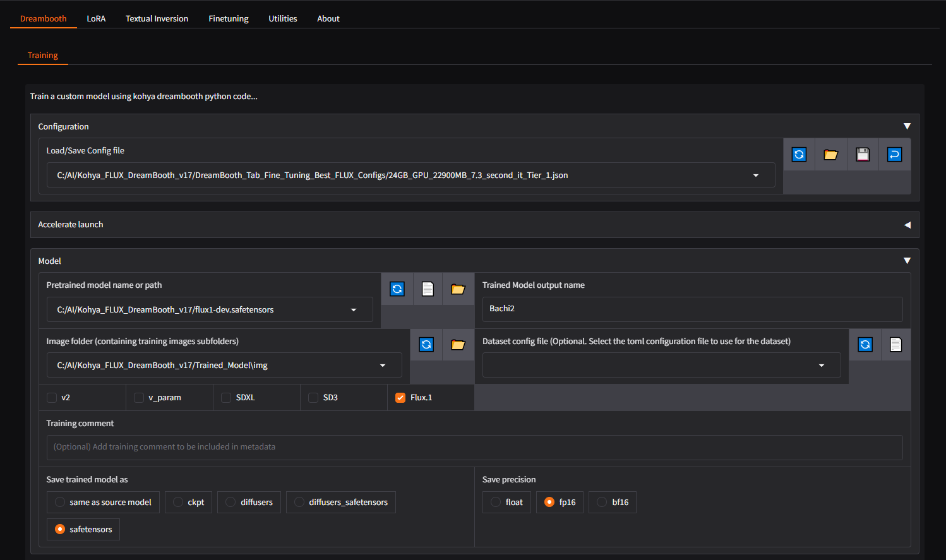Tick the SD3 checkbox
This screenshot has height=560, width=946.
[313, 398]
